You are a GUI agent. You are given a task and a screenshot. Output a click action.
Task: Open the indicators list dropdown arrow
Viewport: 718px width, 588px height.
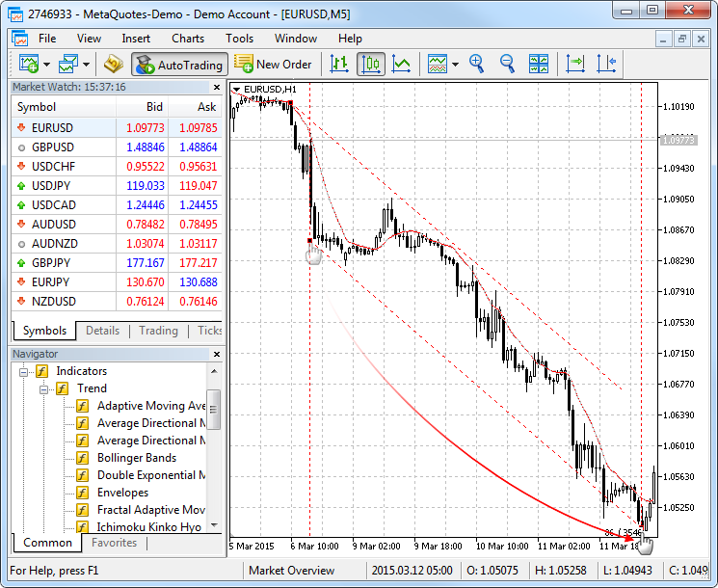pos(455,65)
